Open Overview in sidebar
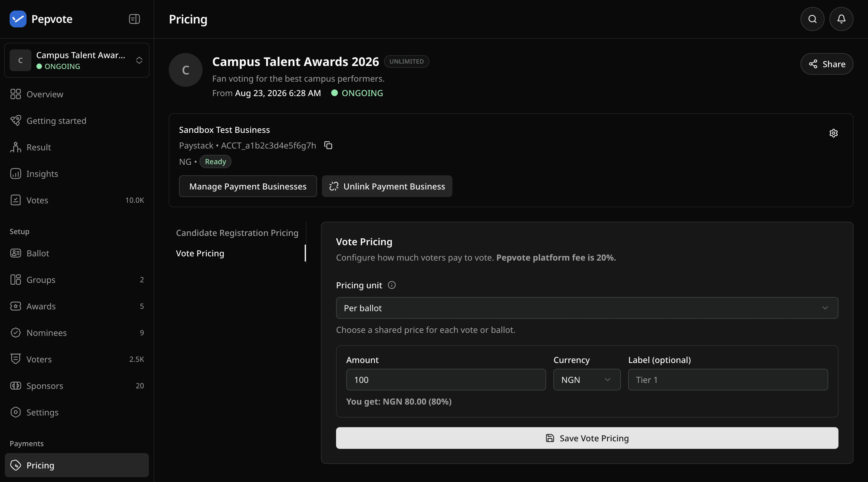 coord(77,94)
